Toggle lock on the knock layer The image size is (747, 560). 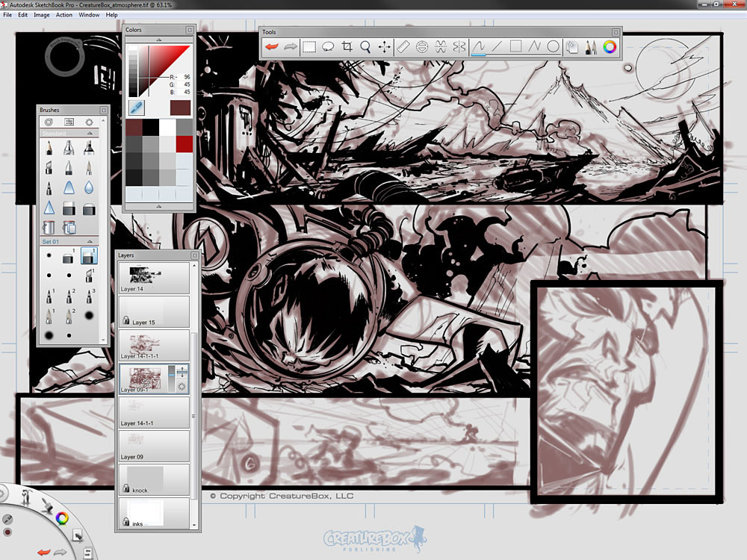126,488
